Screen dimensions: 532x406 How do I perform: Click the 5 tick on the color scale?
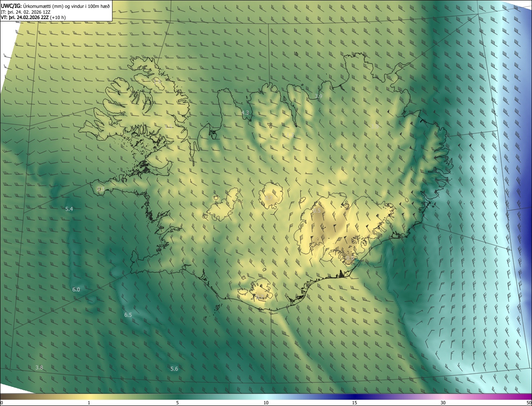177,403
